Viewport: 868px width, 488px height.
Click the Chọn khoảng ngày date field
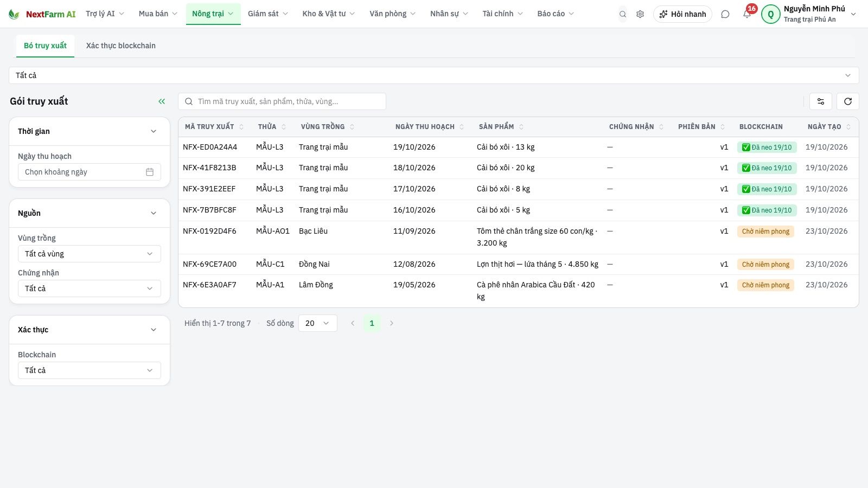(x=90, y=172)
